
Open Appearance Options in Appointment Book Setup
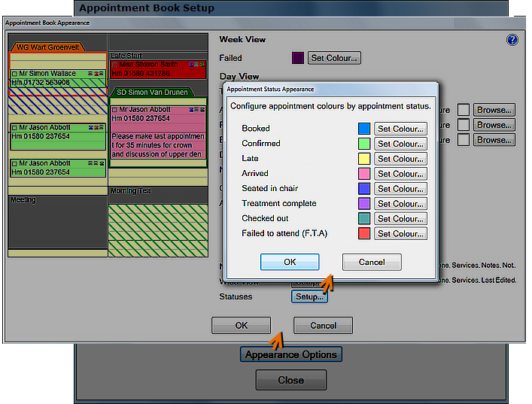pos(291,354)
